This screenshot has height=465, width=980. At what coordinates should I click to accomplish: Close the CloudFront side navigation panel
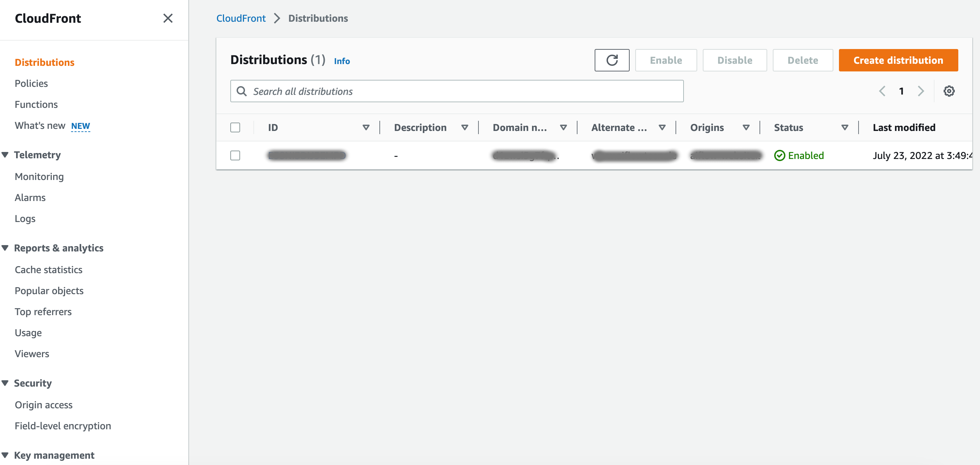click(x=168, y=18)
